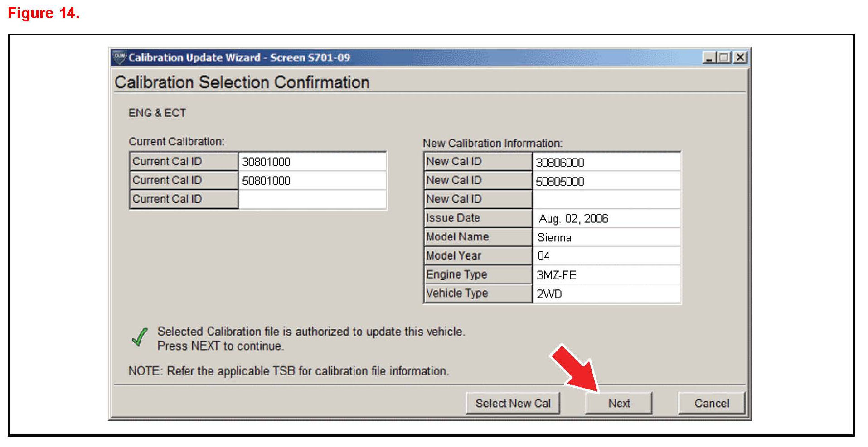Image resolution: width=868 pixels, height=447 pixels.
Task: Click the wizard title bar app icon
Action: coord(120,57)
